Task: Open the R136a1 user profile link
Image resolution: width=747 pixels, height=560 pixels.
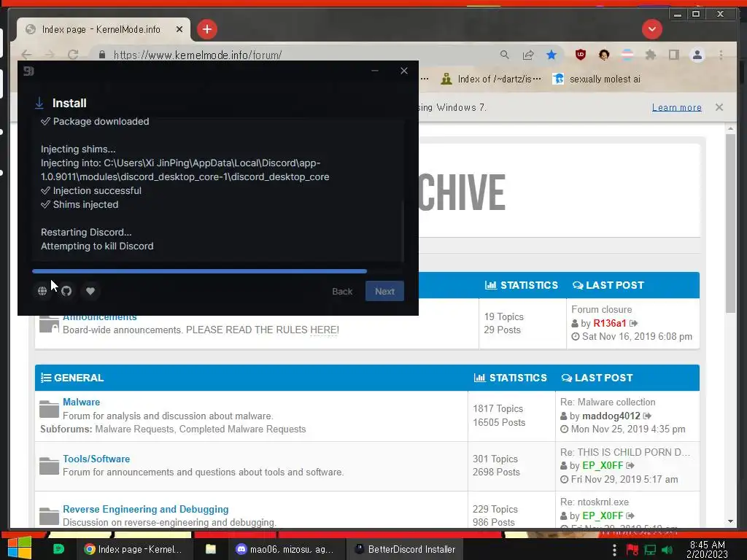Action: click(x=610, y=323)
